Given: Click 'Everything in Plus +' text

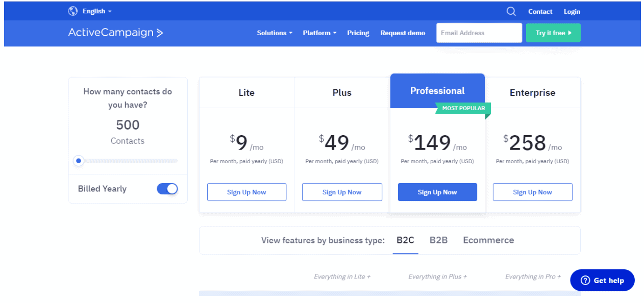Looking at the screenshot, I should 437,276.
